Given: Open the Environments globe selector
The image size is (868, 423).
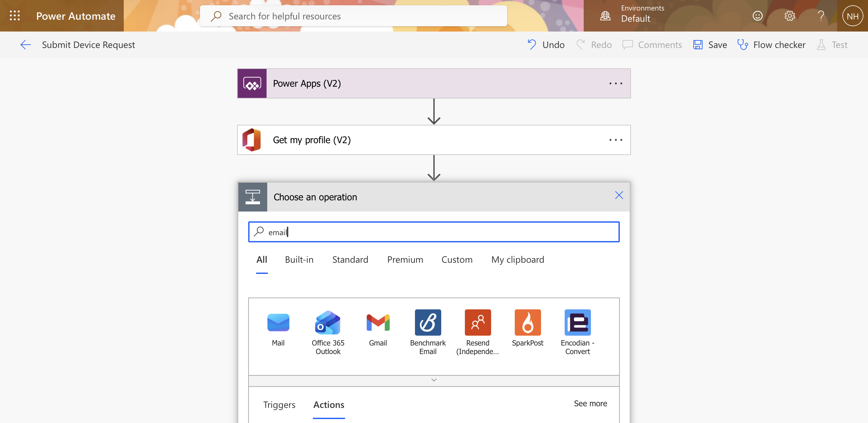Looking at the screenshot, I should point(605,16).
